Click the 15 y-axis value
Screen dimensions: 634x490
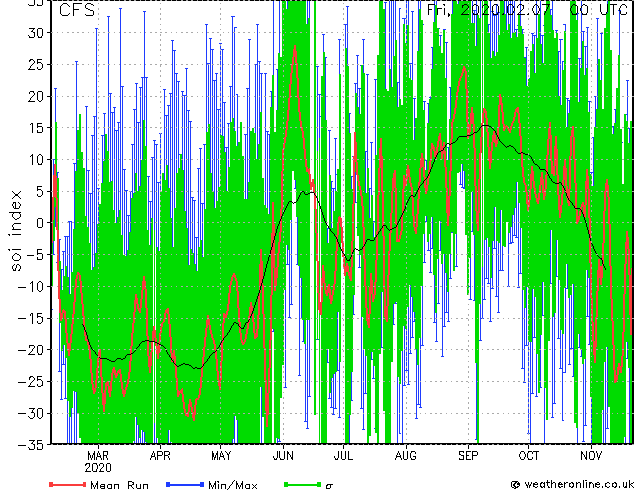(37, 128)
